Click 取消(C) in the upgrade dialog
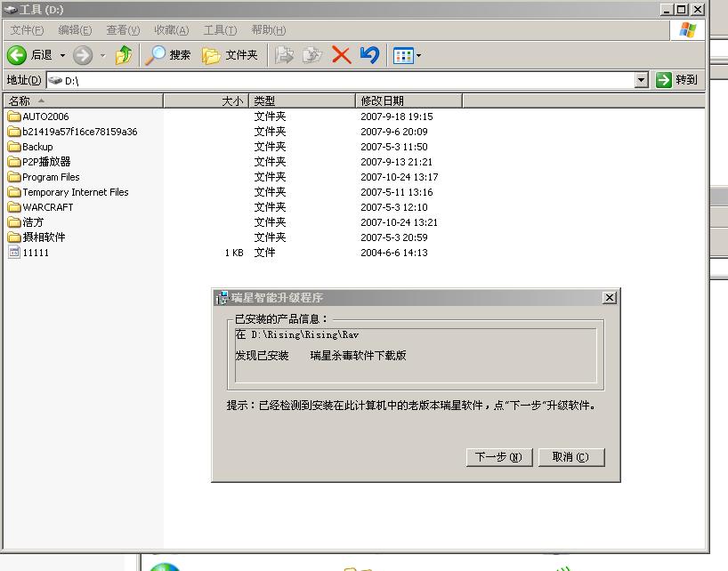Viewport: 728px width, 571px height. 570,457
